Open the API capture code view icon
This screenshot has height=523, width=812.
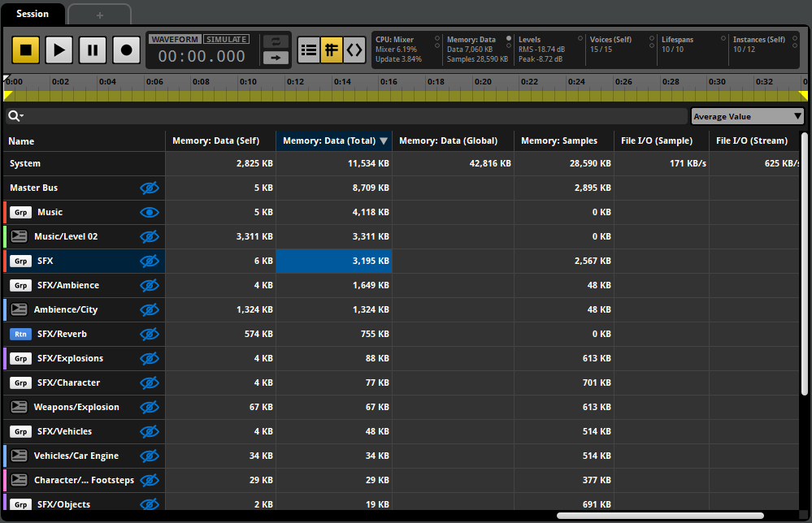pos(354,50)
